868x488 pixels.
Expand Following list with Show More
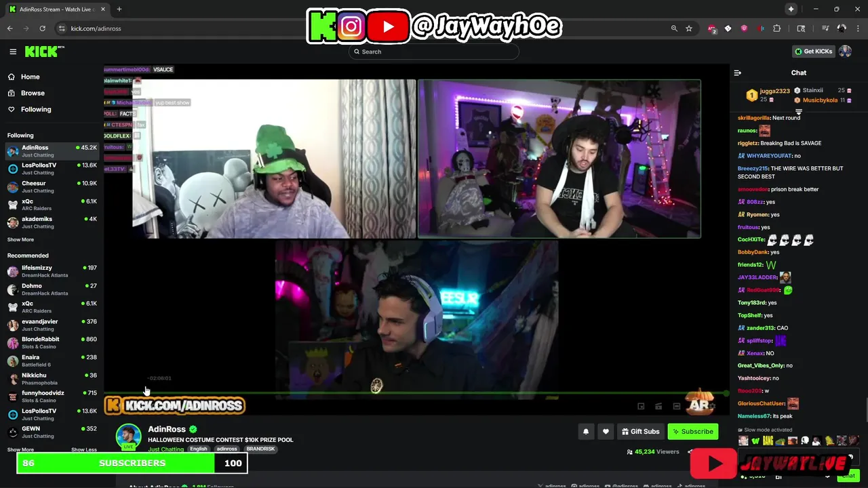20,239
